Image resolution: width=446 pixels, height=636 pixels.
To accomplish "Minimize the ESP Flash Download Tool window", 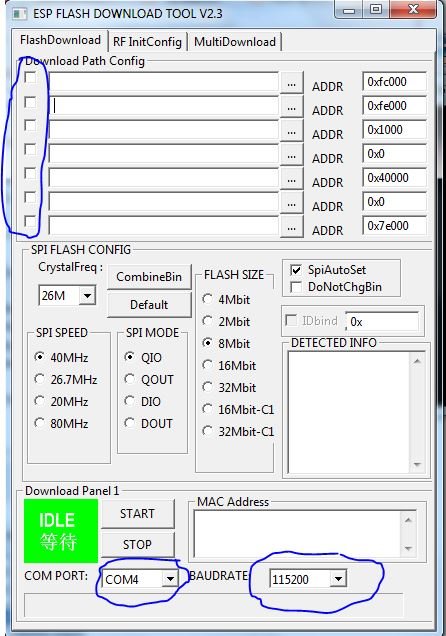I will pyautogui.click(x=349, y=9).
